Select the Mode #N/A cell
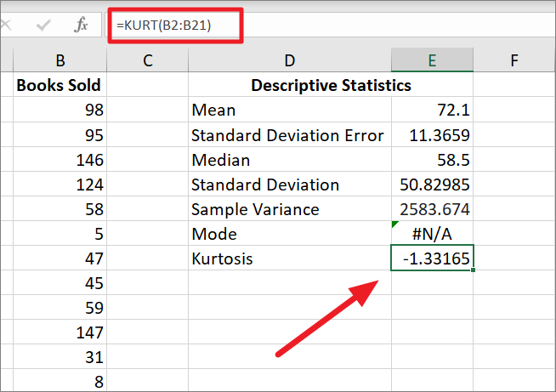556x392 pixels. coord(432,234)
